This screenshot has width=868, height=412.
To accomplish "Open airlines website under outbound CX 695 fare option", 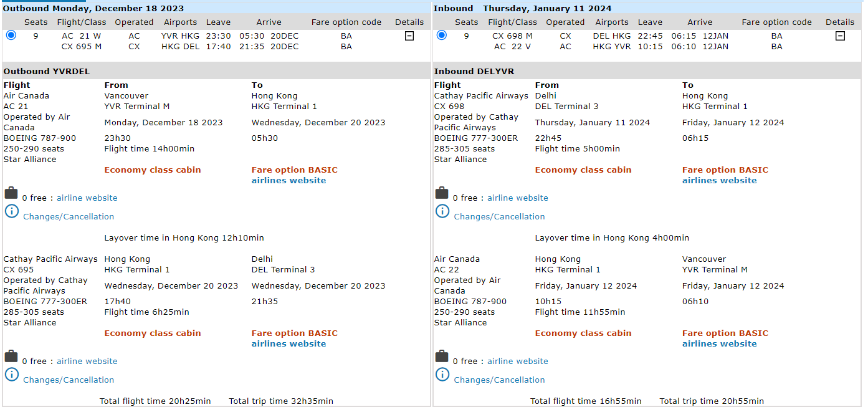I will [289, 343].
